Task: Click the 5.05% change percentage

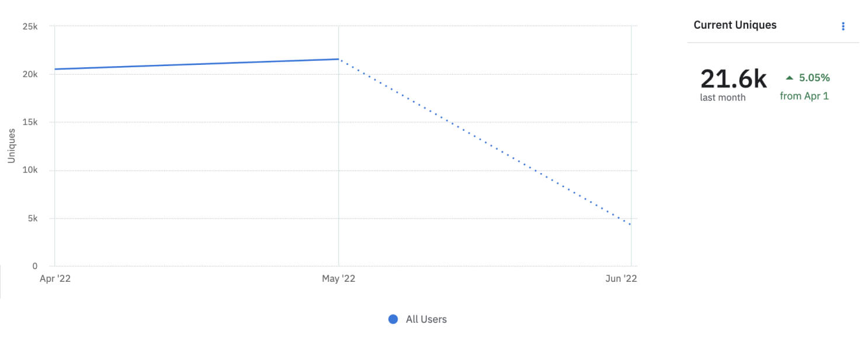Action: [x=814, y=78]
